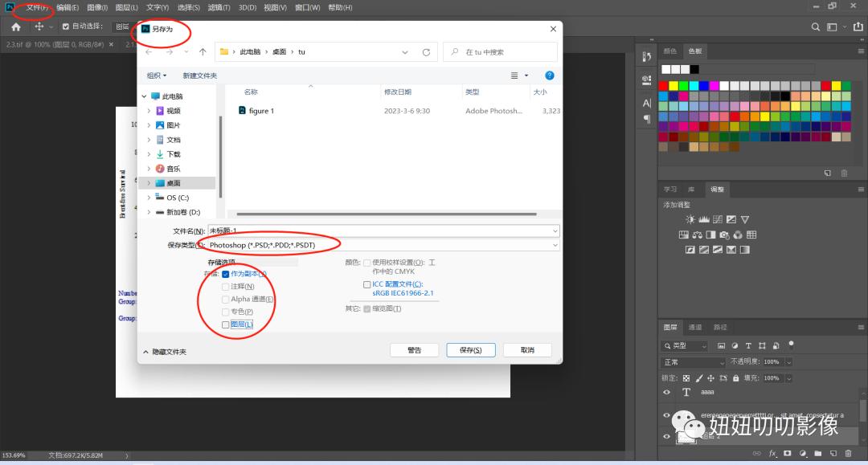Pick the red swatch in color panel
This screenshot has width=868, height=465.
[663, 86]
